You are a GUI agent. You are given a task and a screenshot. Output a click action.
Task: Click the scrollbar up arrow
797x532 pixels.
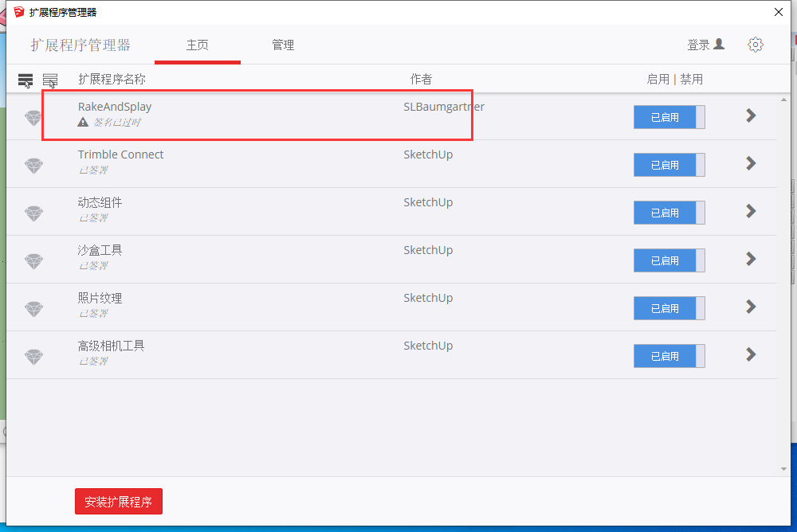click(x=783, y=100)
